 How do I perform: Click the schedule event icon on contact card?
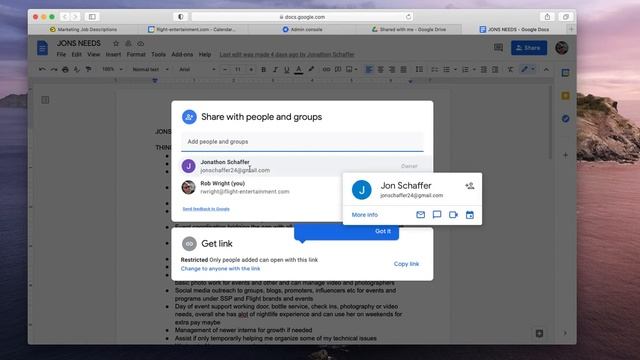coord(470,215)
